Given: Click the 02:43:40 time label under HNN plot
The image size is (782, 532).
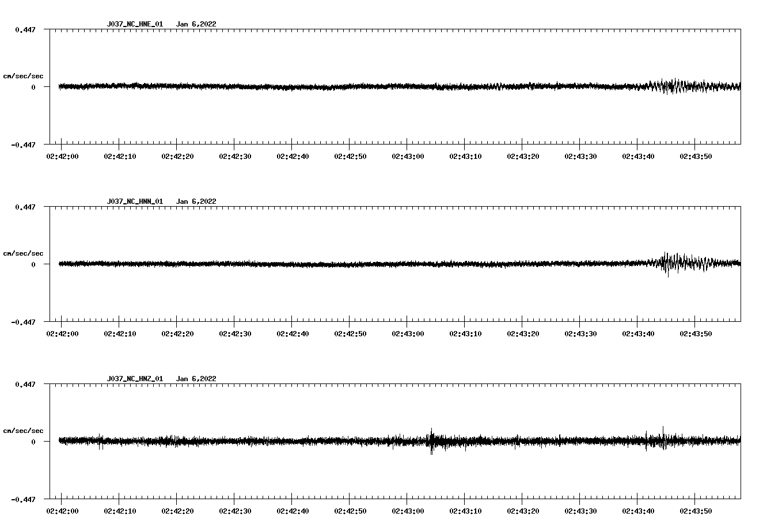Looking at the screenshot, I should pos(638,334).
